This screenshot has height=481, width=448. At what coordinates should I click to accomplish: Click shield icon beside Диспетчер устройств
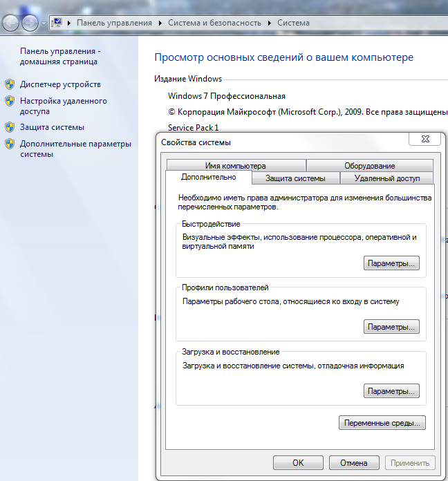coord(10,84)
